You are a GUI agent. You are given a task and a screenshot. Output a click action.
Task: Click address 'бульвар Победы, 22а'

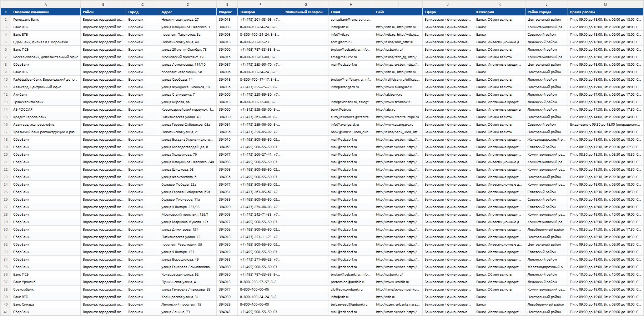188,185
